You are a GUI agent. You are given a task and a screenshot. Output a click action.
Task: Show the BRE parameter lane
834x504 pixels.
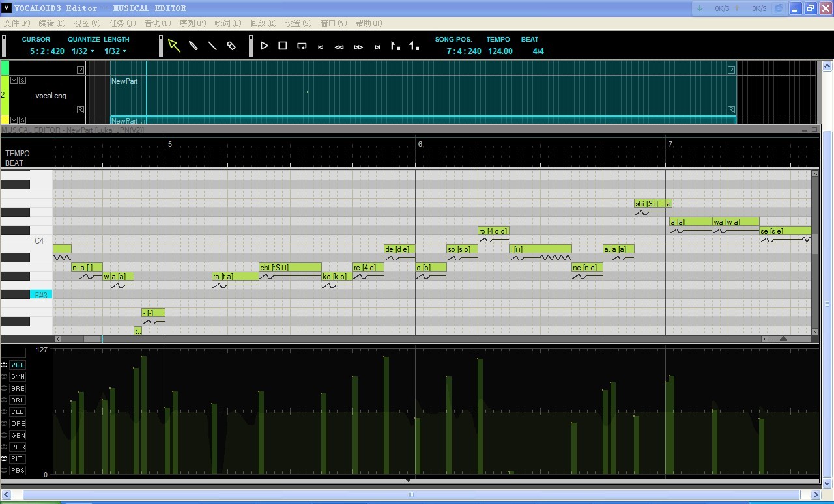[x=18, y=388]
